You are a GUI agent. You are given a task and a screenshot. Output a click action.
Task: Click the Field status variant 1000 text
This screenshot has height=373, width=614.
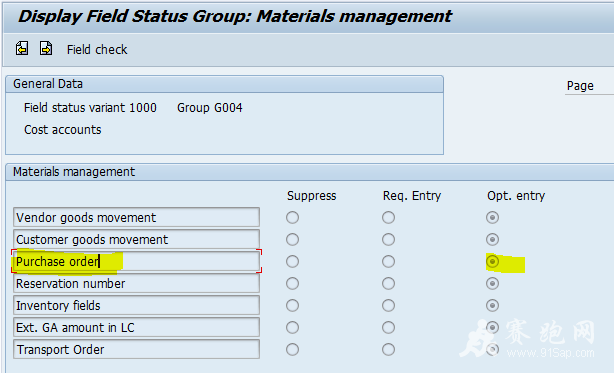90,108
